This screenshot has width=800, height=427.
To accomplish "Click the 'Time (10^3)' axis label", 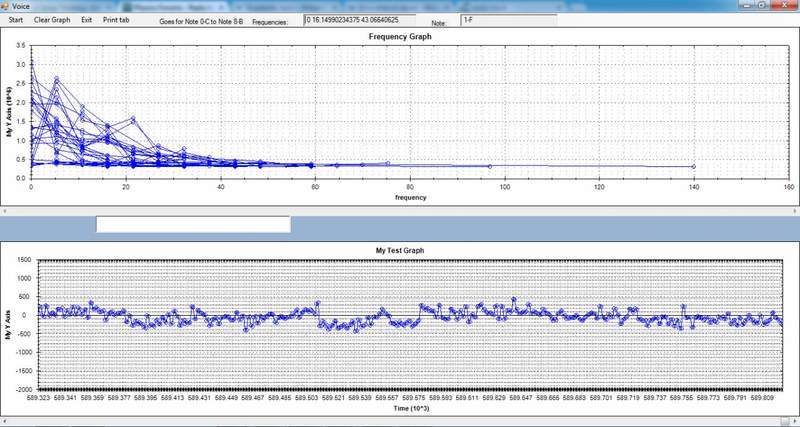I will click(x=410, y=410).
